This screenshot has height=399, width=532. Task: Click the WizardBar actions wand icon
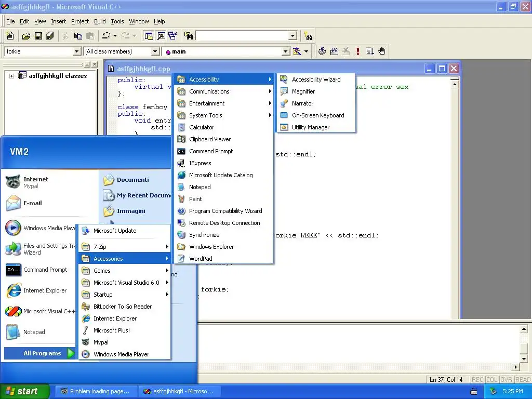(x=297, y=51)
